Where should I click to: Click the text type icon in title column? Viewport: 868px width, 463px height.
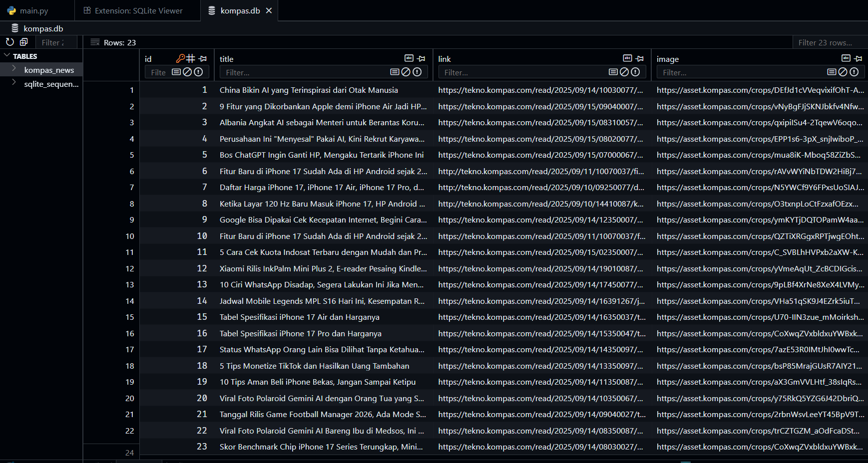(x=409, y=58)
